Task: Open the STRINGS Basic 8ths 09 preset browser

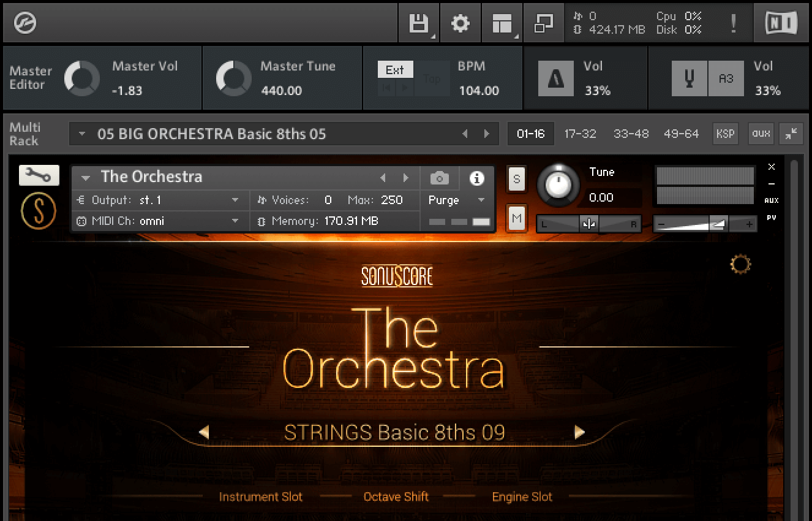Action: pyautogui.click(x=394, y=432)
